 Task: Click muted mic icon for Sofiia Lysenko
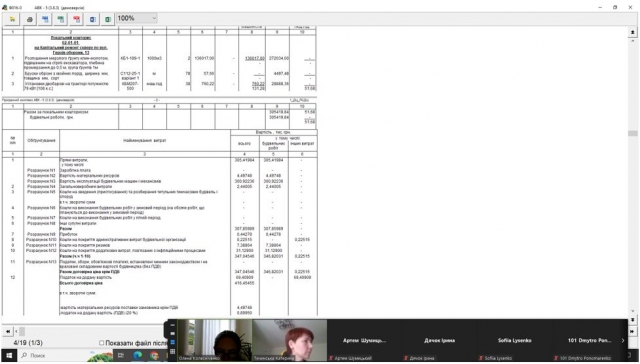coord(480,358)
